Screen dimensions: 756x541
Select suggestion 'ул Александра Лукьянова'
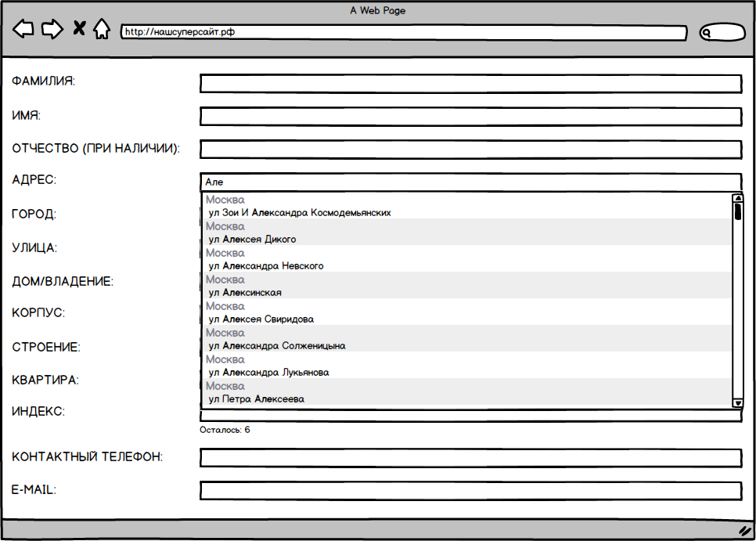(x=466, y=365)
